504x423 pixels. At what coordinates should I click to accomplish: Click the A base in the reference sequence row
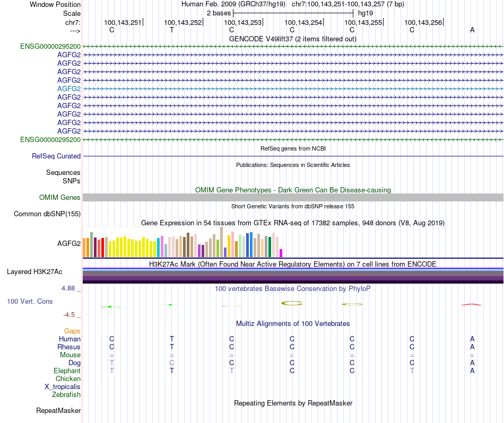(x=472, y=30)
